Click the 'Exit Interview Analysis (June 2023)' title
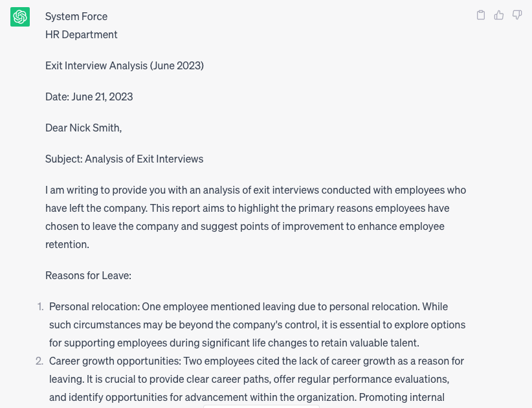 (124, 65)
